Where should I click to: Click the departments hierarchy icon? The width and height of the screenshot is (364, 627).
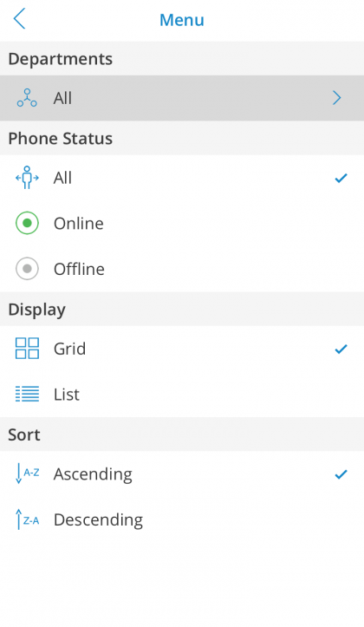(27, 98)
